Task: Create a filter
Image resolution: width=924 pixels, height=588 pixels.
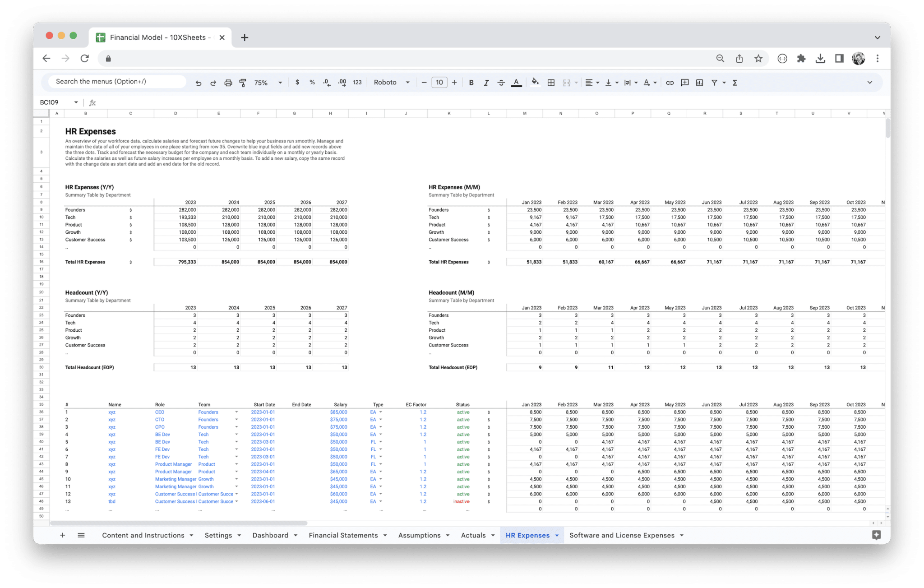Action: pos(714,82)
